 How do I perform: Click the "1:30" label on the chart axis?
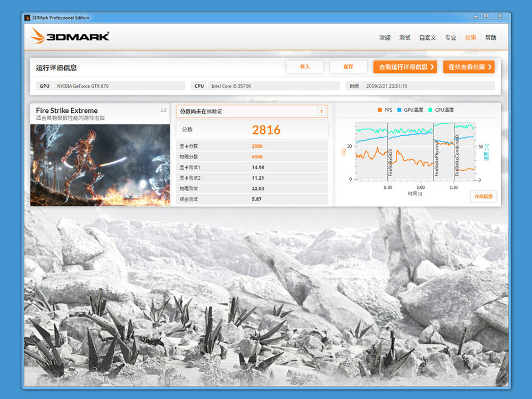tap(453, 187)
